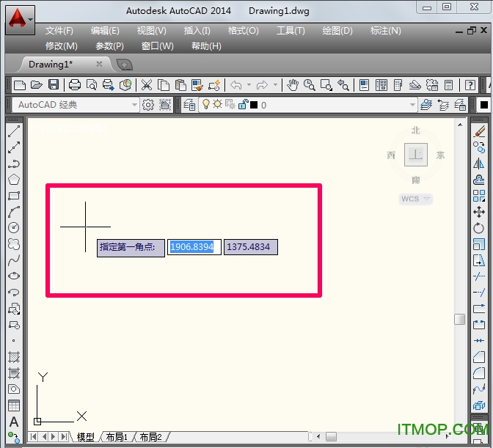Click the workspace settings gear icon

[148, 105]
